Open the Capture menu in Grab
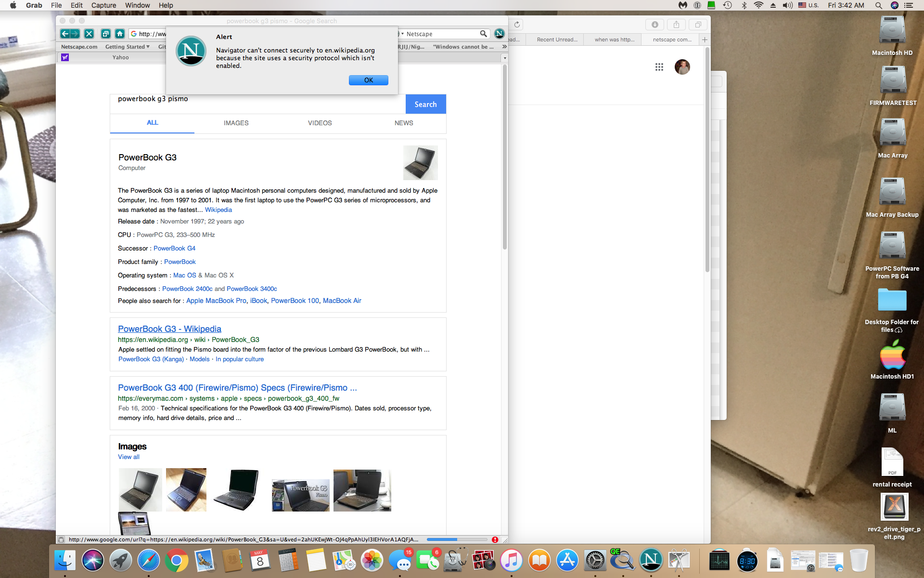 coord(103,5)
